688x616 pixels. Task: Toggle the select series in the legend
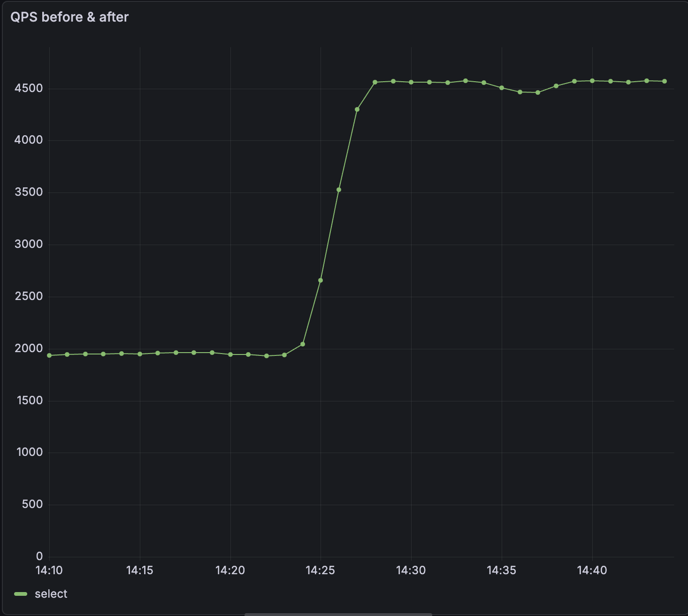pos(52,593)
